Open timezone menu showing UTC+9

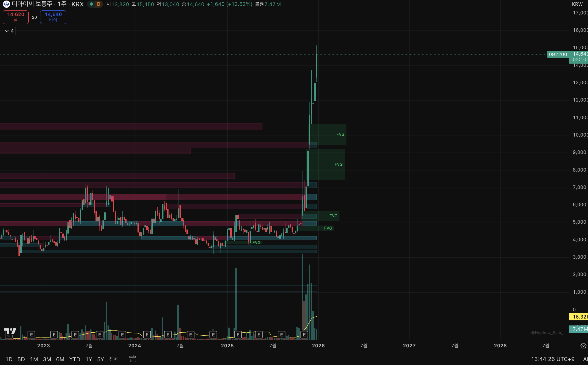tap(553, 359)
